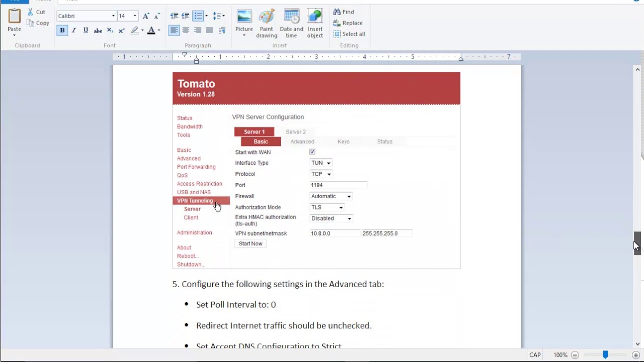Zoom out with the minus button
Image resolution: width=644 pixels, height=362 pixels.
click(x=575, y=355)
